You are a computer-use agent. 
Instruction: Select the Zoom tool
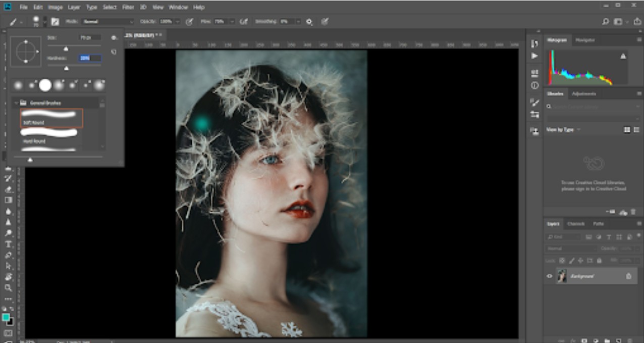point(8,287)
